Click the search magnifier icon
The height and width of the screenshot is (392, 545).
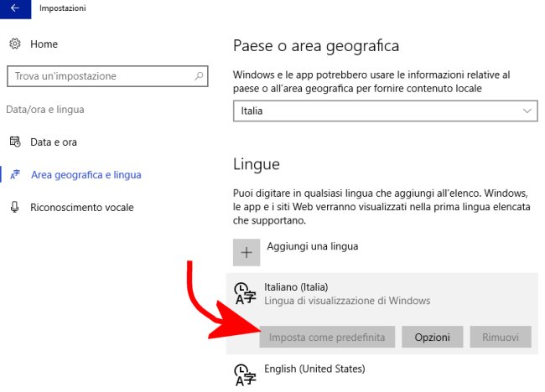(199, 75)
